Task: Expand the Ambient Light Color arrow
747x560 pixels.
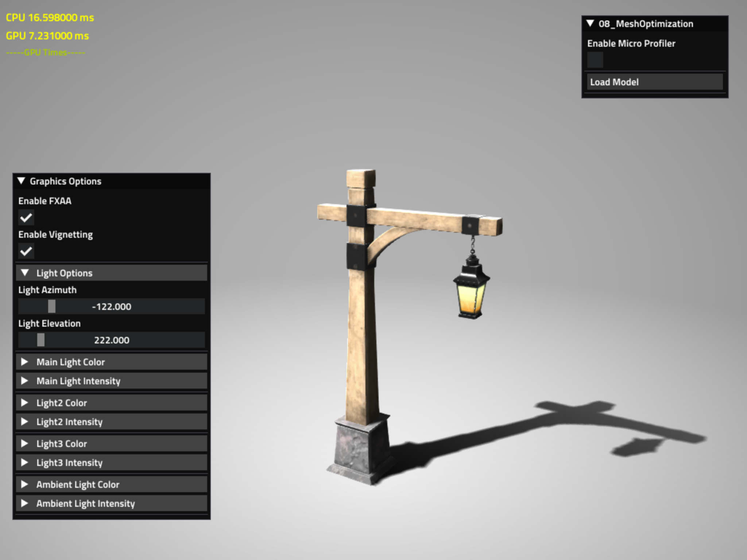Action: (x=24, y=484)
